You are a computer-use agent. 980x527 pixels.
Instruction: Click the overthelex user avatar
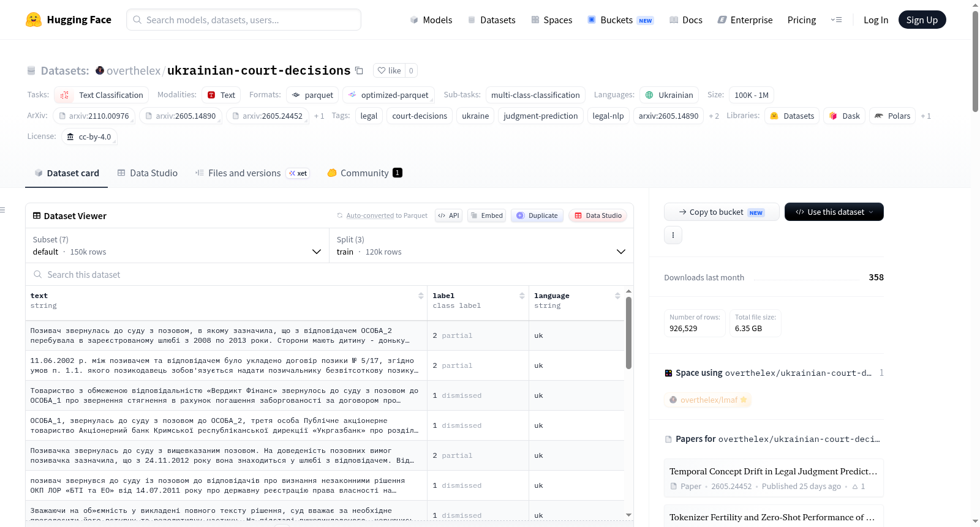coord(100,70)
